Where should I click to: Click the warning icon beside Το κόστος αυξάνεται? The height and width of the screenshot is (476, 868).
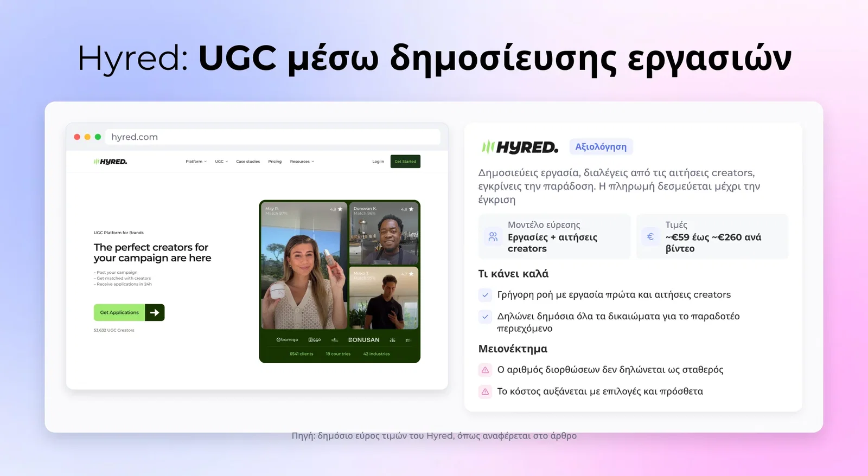485,391
